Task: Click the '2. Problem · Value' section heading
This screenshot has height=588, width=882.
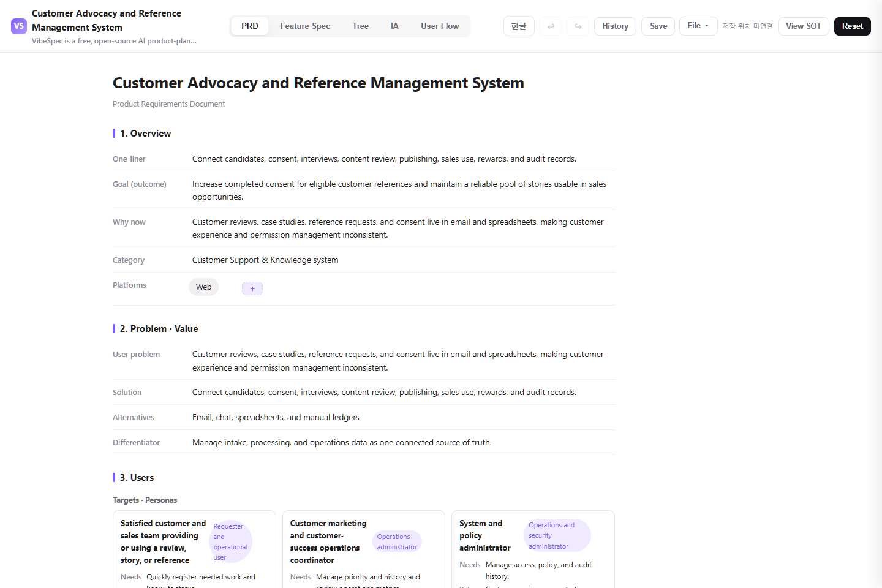Action: pos(159,329)
